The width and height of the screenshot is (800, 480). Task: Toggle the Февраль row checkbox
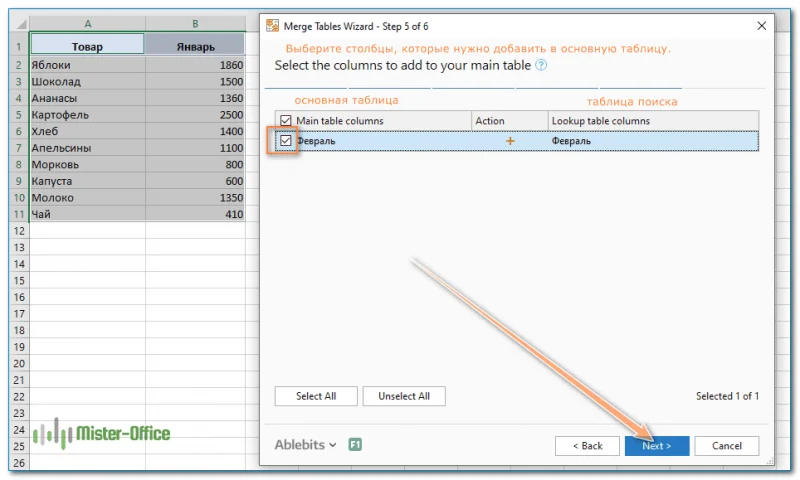coord(286,141)
